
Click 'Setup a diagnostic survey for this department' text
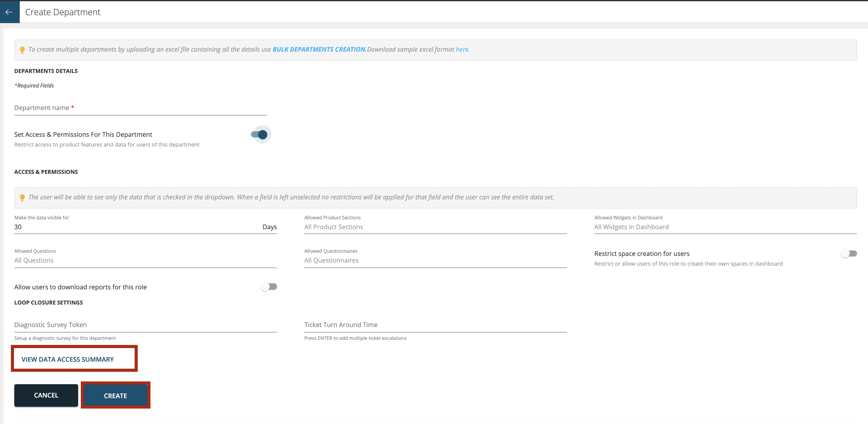click(x=65, y=338)
